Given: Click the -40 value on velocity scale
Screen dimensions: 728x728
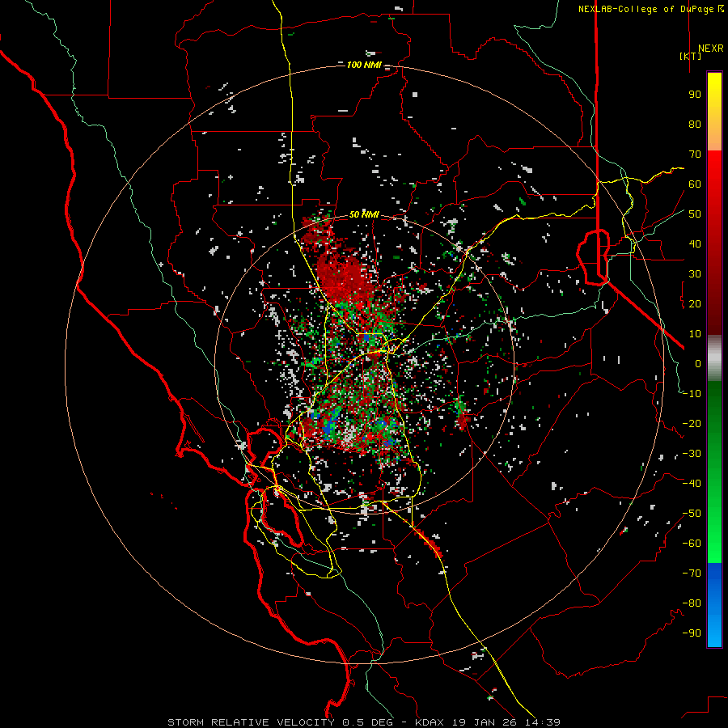Looking at the screenshot, I should coord(692,484).
